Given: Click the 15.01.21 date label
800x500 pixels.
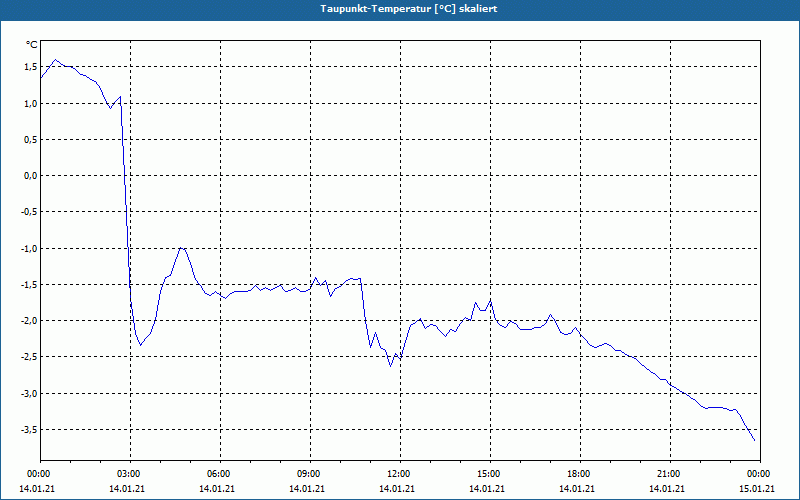Looking at the screenshot, I should point(757,488).
